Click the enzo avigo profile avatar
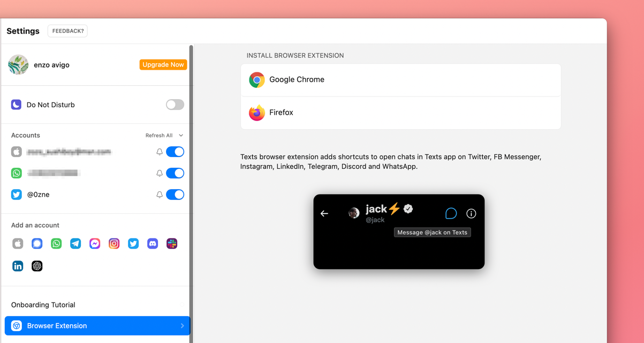The image size is (644, 343). click(x=18, y=65)
